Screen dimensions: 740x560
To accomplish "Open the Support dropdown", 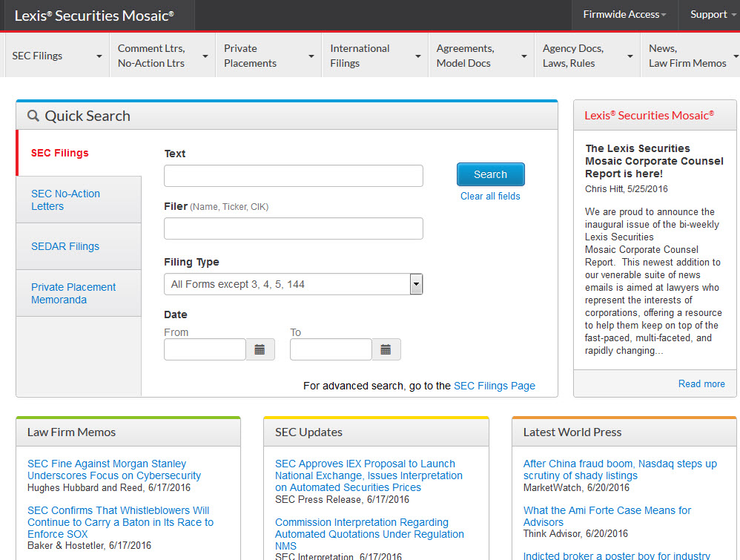I will [x=710, y=15].
